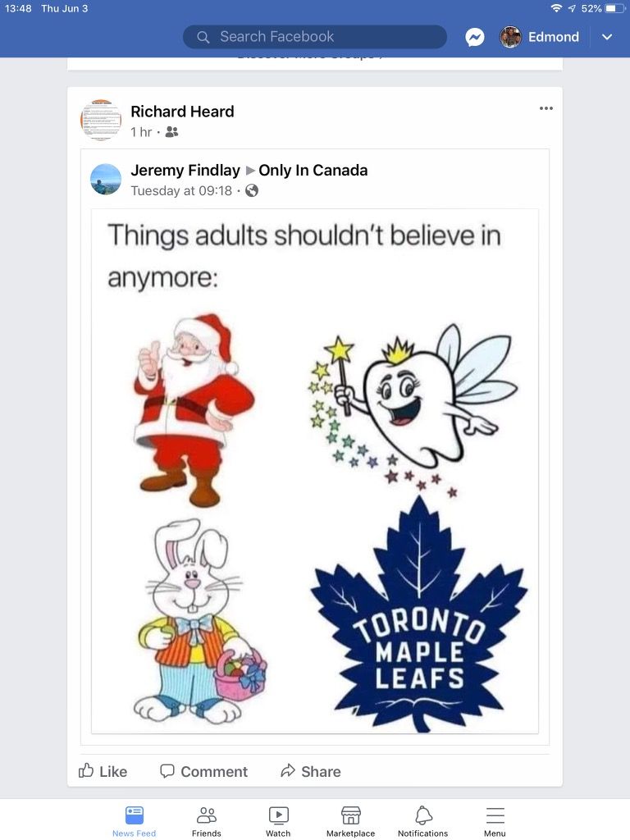Screen dimensions: 630x840
Task: Tap the search magnifier icon
Action: [x=203, y=37]
